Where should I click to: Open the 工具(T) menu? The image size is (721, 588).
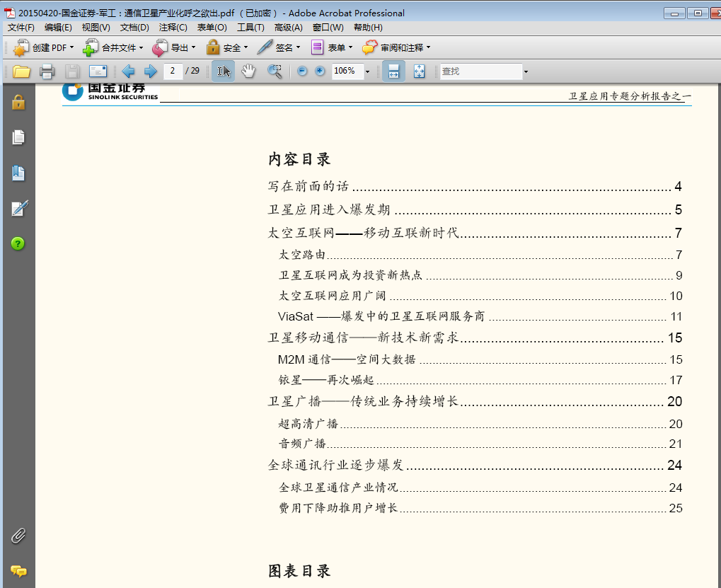point(250,28)
